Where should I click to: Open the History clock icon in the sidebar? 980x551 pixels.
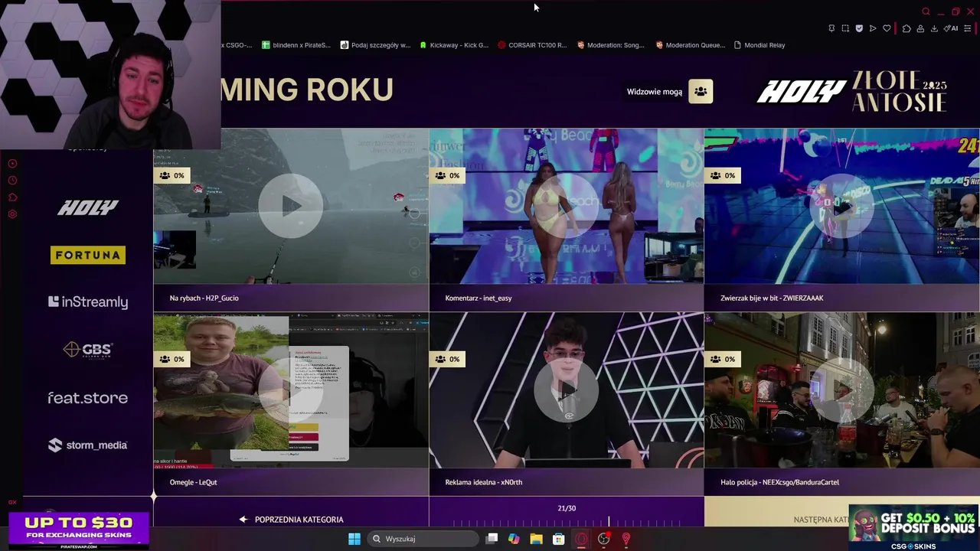tap(12, 181)
